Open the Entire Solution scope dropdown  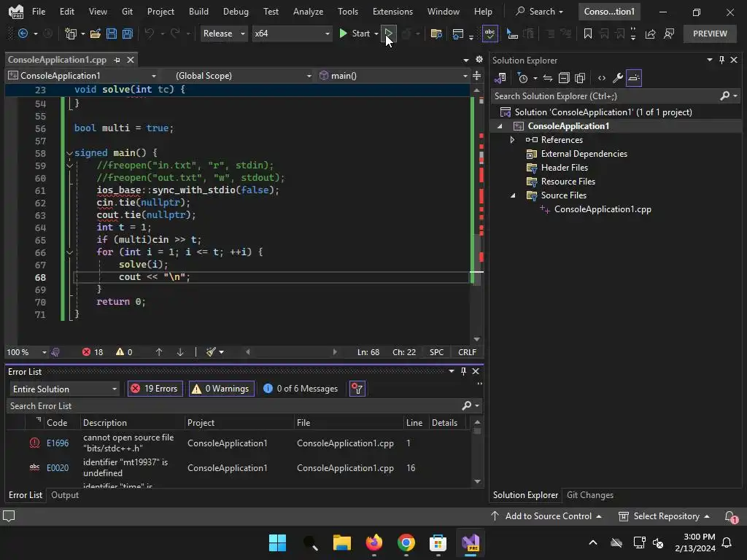tap(64, 389)
